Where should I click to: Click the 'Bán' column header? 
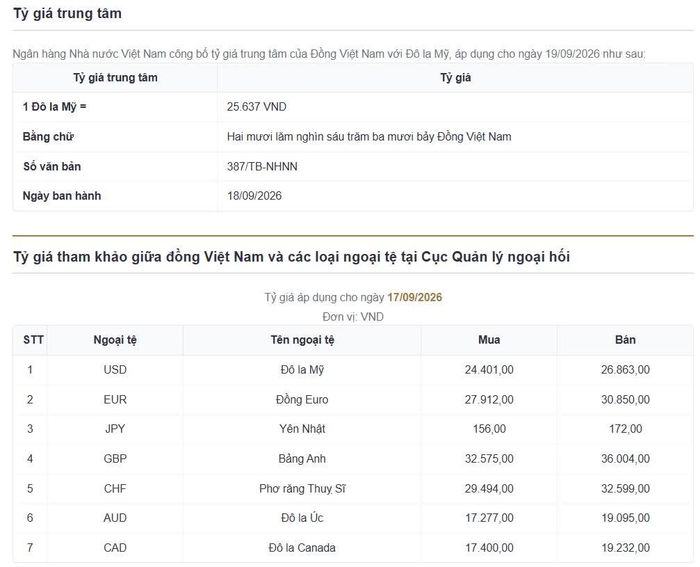(x=625, y=340)
